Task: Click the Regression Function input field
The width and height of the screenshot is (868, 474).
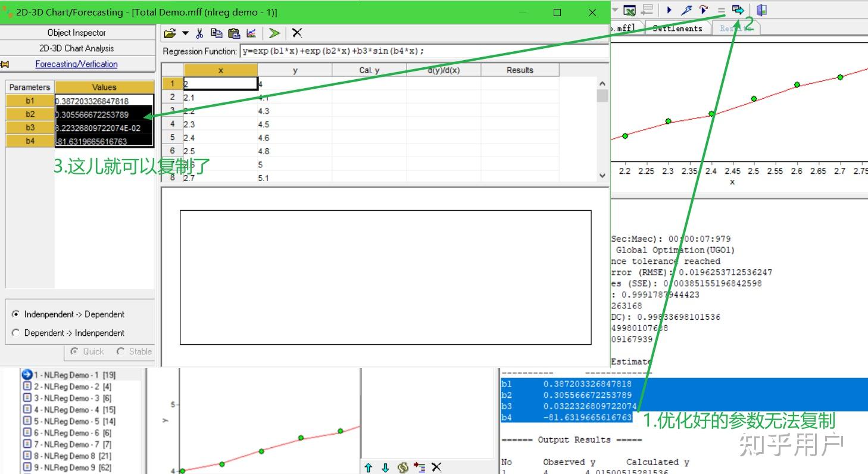Action: pos(423,51)
